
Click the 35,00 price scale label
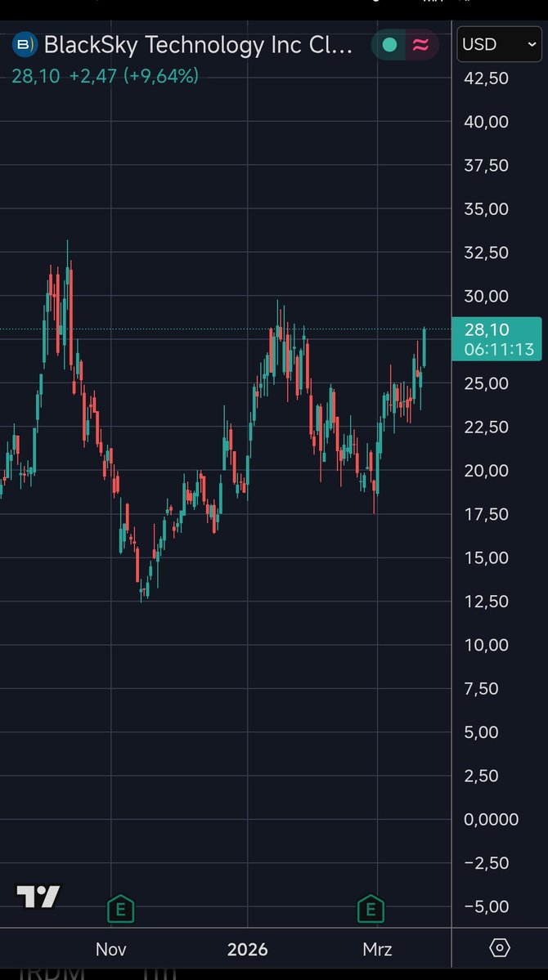click(486, 208)
